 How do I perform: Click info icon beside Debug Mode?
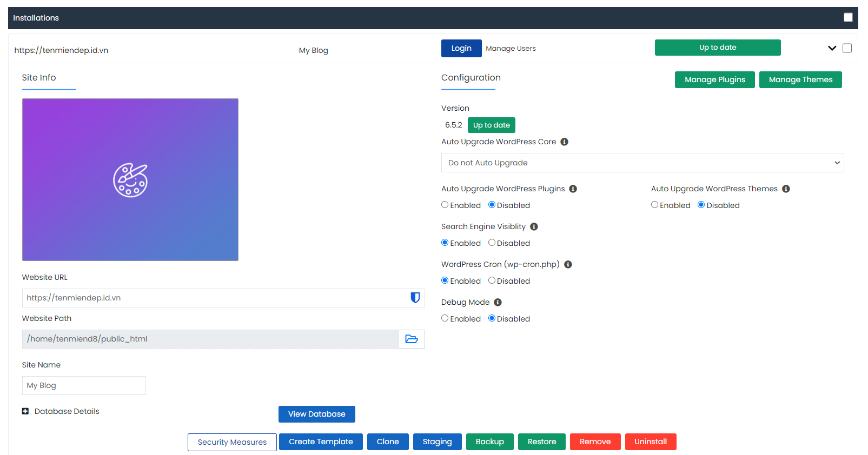coord(498,302)
